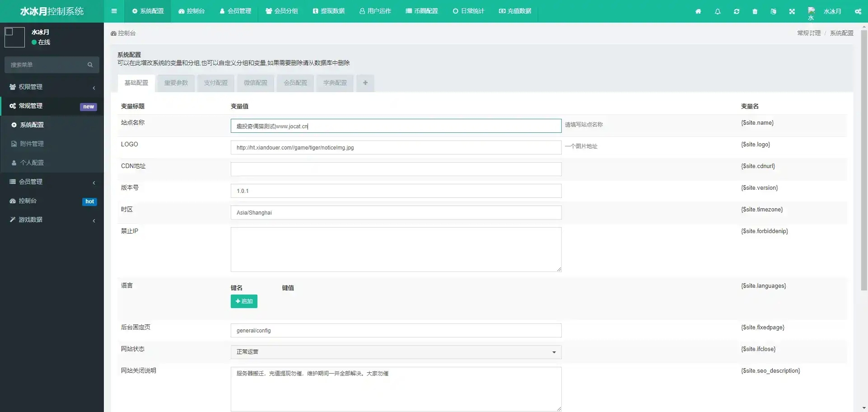Screen dimensions: 868x412
Task: Click the home icon in the top bar
Action: coord(698,11)
